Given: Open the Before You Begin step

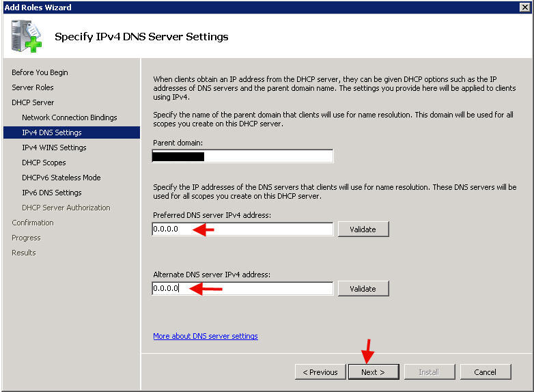Looking at the screenshot, I should [x=40, y=72].
